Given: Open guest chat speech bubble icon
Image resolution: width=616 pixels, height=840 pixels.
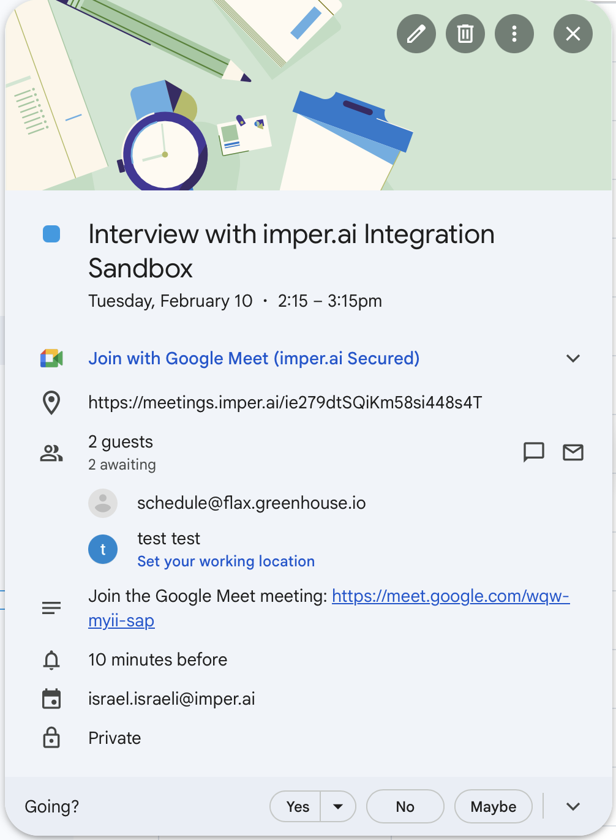Looking at the screenshot, I should [x=534, y=452].
